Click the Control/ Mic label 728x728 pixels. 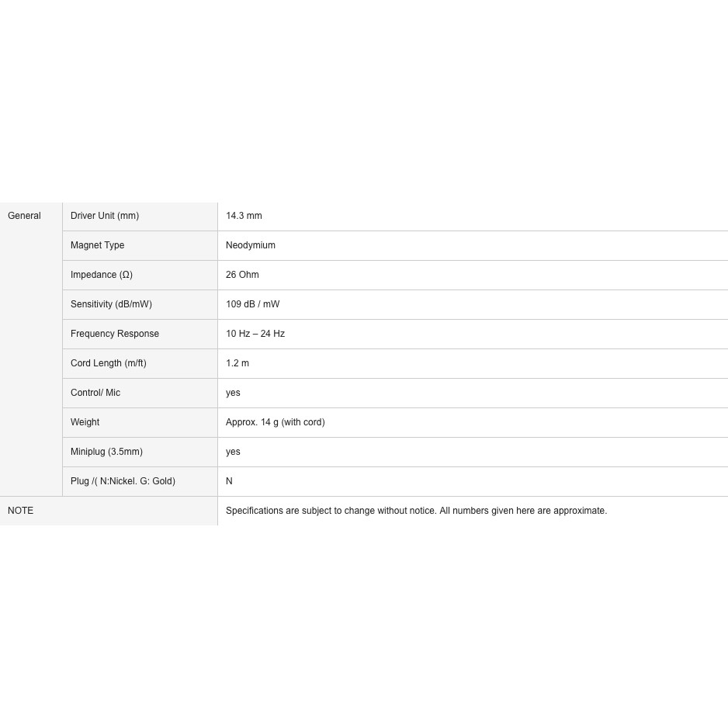[x=95, y=393]
